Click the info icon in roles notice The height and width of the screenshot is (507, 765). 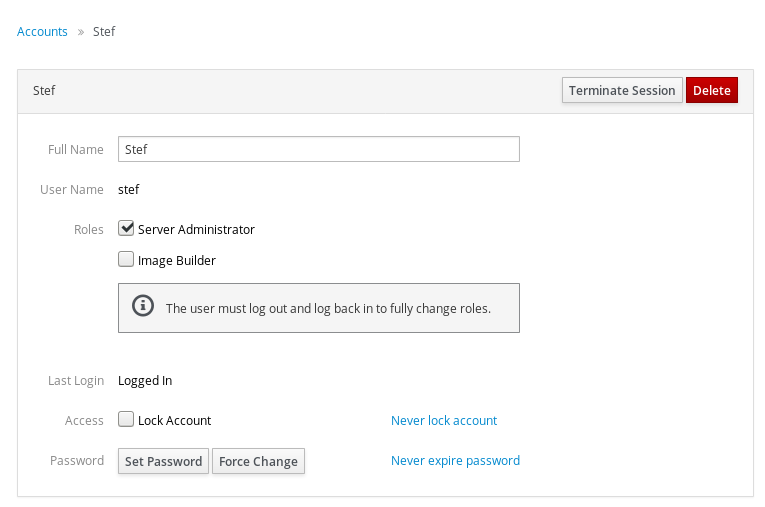coord(143,306)
